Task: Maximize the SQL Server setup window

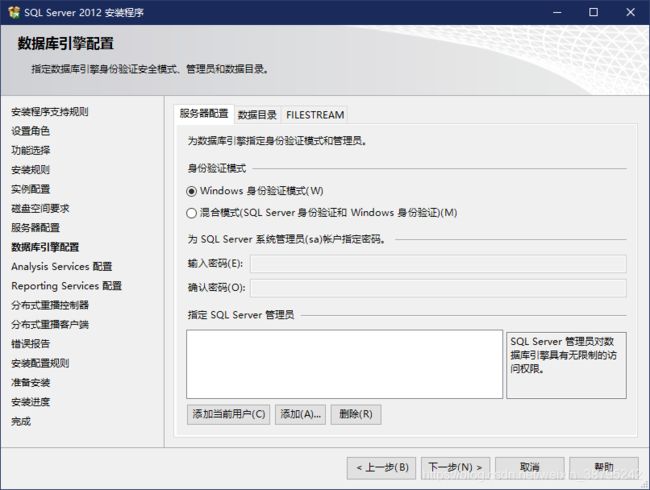Action: click(x=594, y=12)
